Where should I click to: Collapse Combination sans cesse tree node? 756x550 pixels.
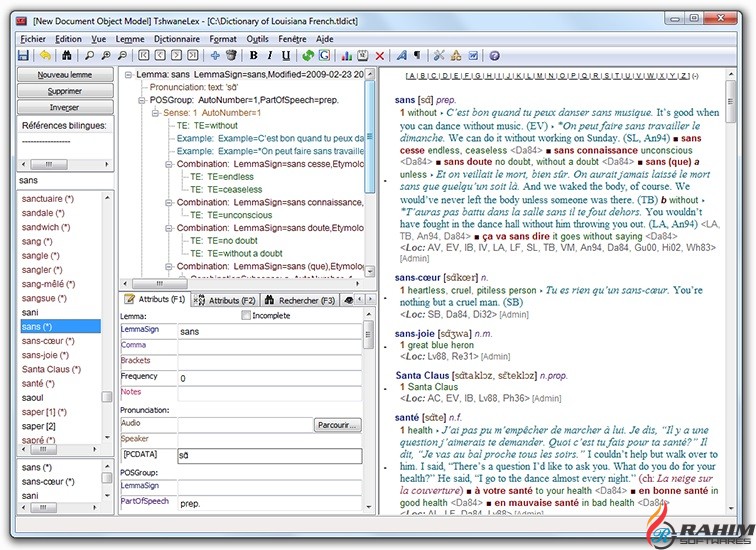click(x=169, y=164)
